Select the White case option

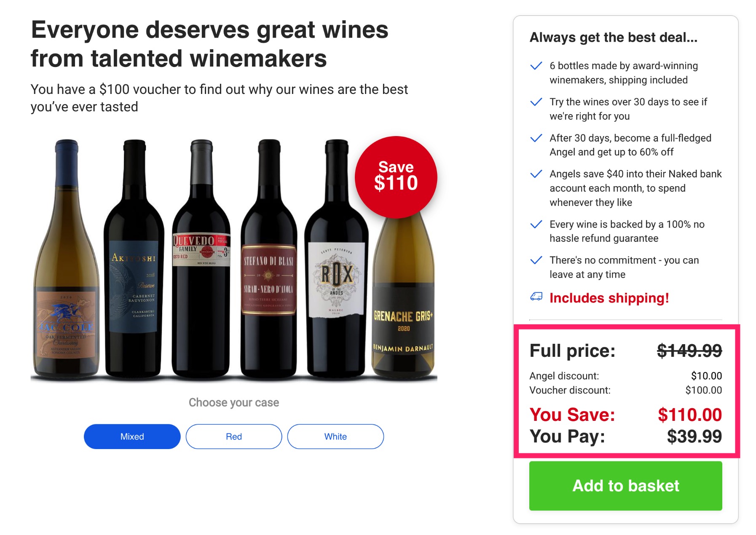click(335, 436)
